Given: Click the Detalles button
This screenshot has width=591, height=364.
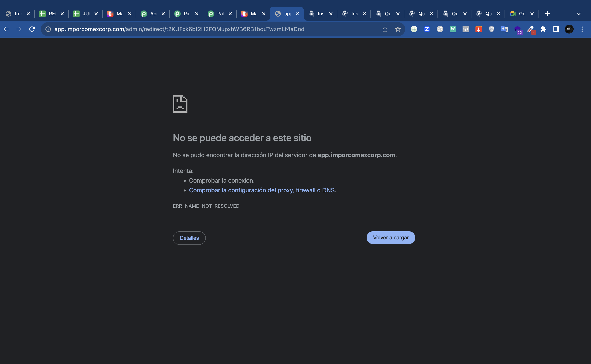Looking at the screenshot, I should pos(189,238).
